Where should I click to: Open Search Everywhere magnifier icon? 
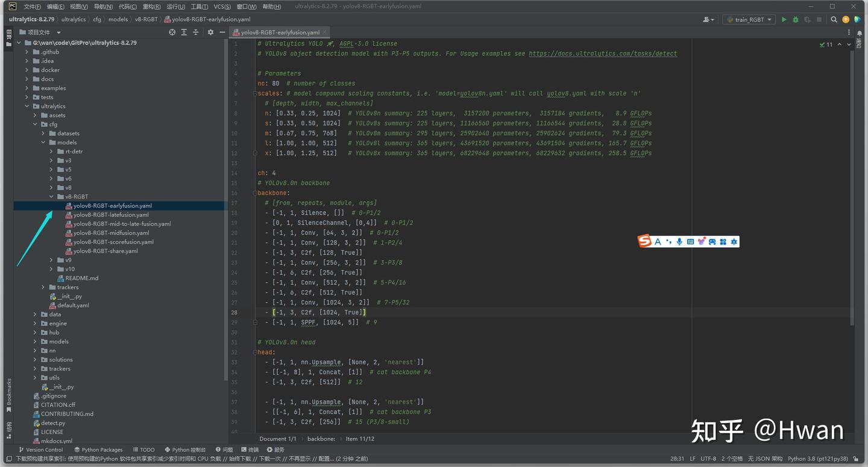834,19
